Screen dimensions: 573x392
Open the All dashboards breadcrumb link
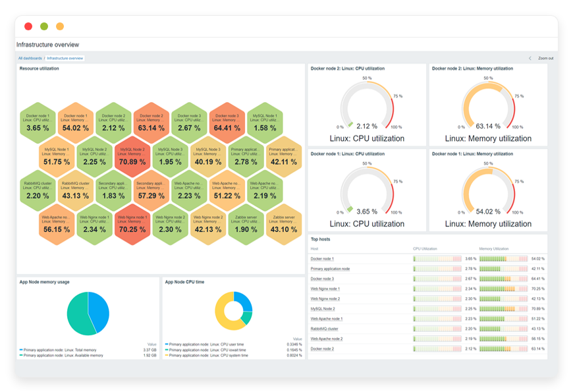(30, 58)
